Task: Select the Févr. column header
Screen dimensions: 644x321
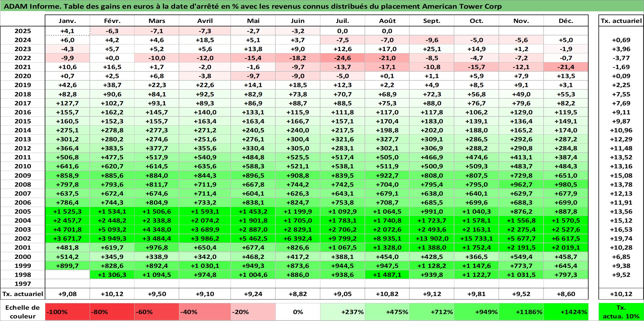Action: (112, 21)
